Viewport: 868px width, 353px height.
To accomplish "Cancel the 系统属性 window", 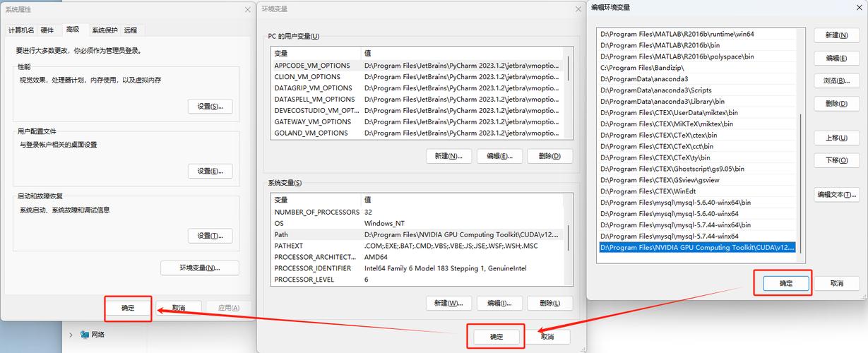I will point(179,308).
